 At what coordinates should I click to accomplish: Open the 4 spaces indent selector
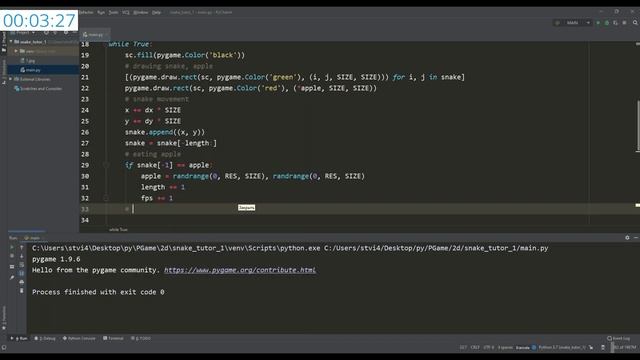point(505,348)
